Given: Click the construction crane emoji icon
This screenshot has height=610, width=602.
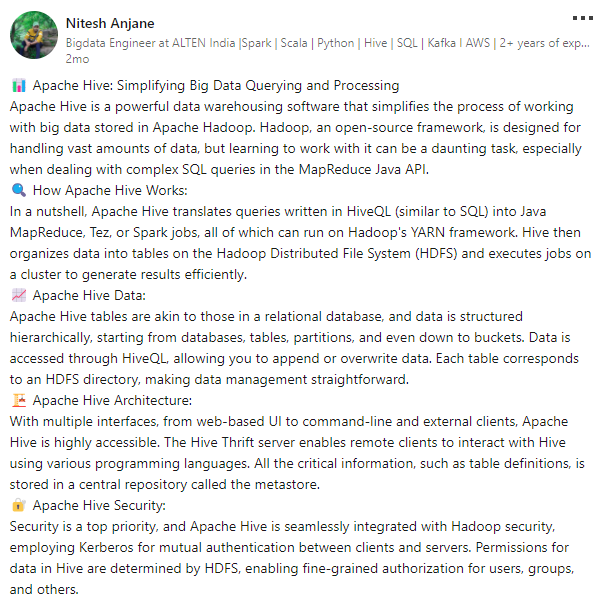Looking at the screenshot, I should [19, 400].
